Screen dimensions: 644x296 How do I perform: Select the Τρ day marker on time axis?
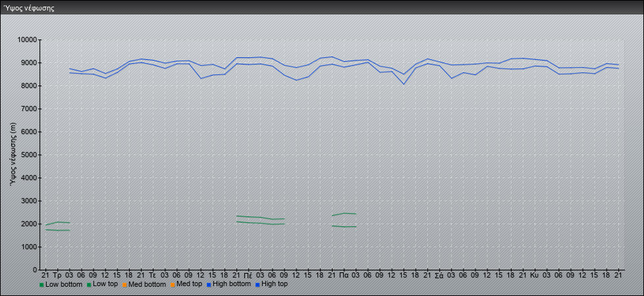57,275
